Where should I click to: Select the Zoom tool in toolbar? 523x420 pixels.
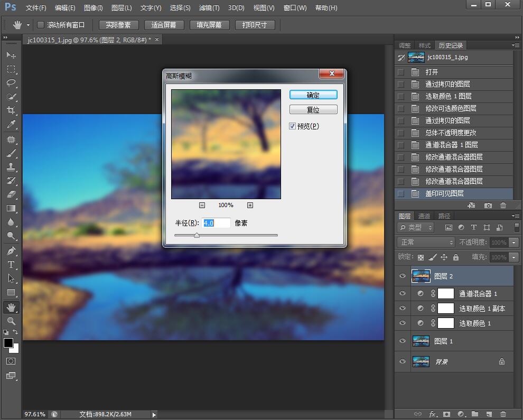click(11, 321)
